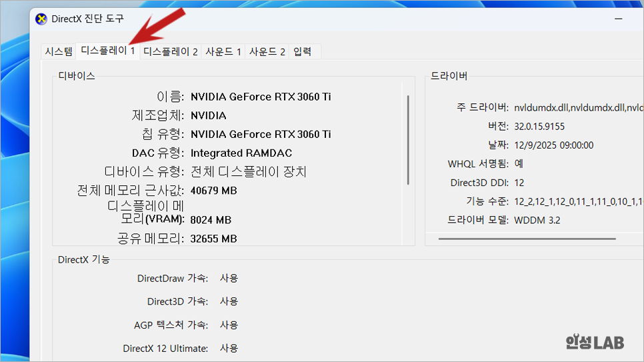Screen dimensions: 644x362
Task: Click the 전체 메모리 근사값: label
Action: pyautogui.click(x=131, y=191)
